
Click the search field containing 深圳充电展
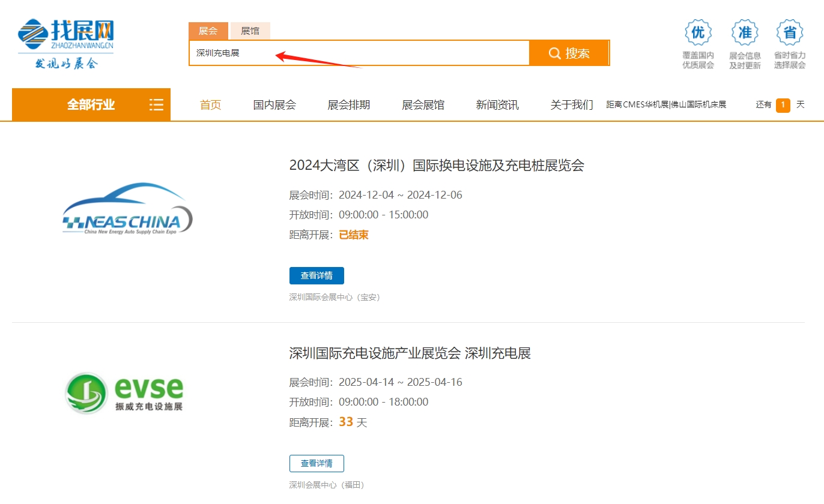pyautogui.click(x=359, y=53)
